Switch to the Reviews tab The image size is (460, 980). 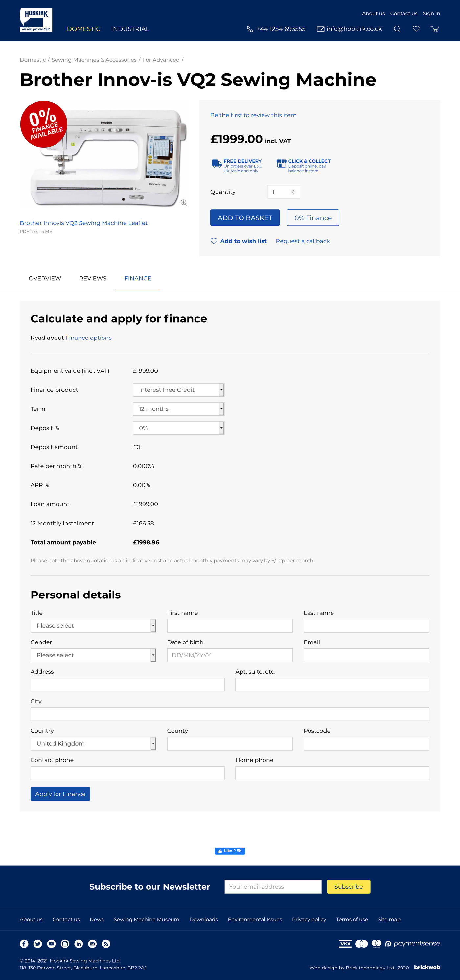(x=93, y=278)
